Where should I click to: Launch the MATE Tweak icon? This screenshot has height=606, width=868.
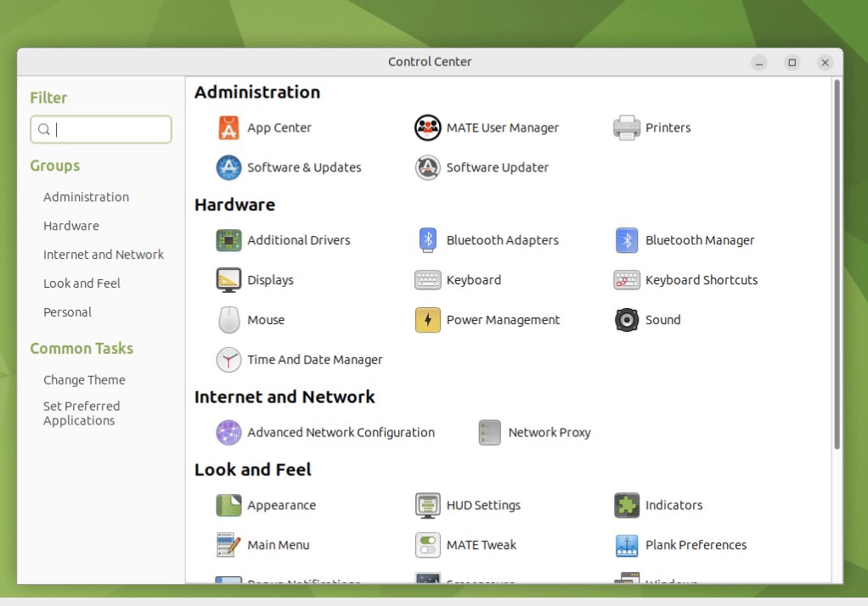[x=427, y=545]
